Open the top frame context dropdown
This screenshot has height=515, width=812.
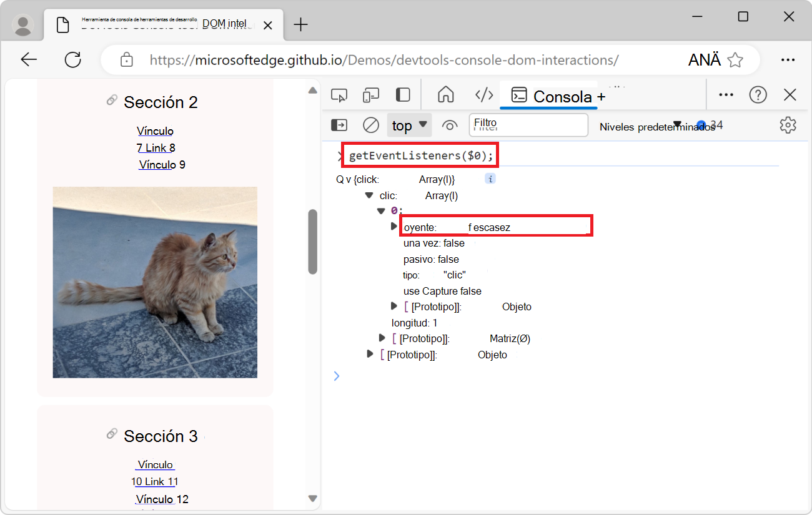pos(409,125)
